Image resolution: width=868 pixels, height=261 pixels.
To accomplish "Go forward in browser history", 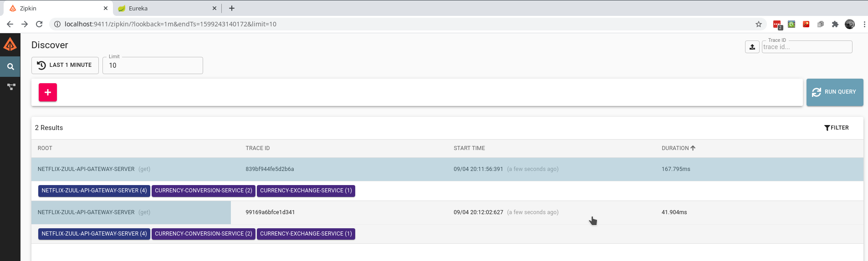I will (x=25, y=24).
